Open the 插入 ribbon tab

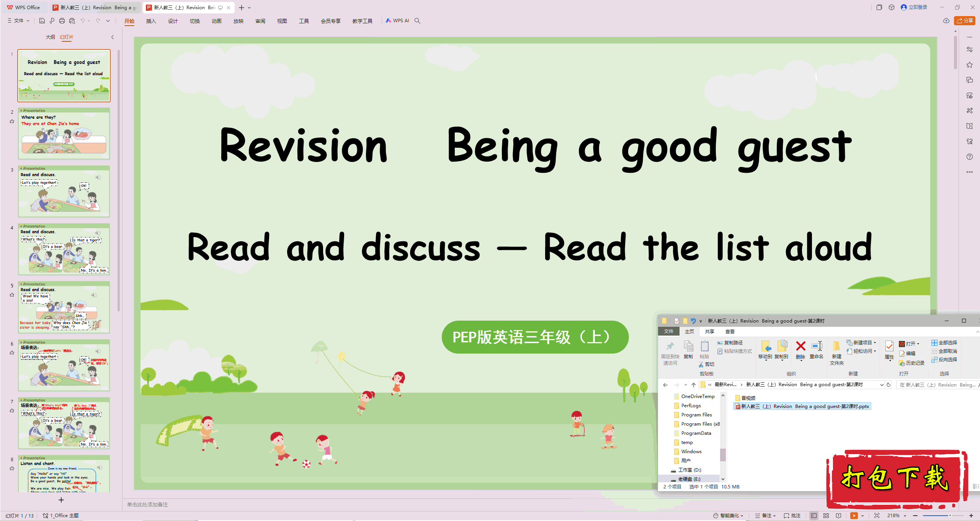click(x=151, y=21)
